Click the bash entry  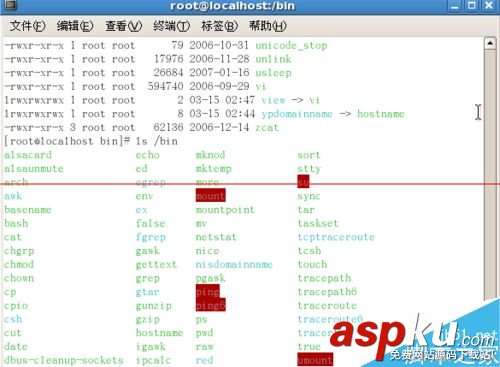tap(16, 223)
